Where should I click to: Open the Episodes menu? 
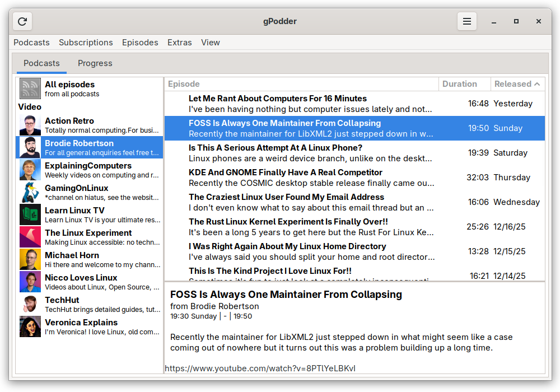coord(140,43)
